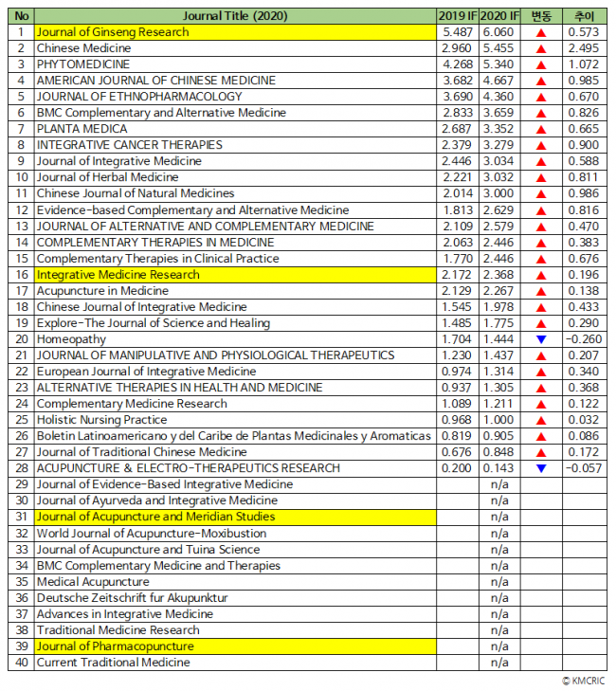Click red up arrow in European Journal of Integrative Medicine row
Screen dimensions: 616x691
[541, 373]
